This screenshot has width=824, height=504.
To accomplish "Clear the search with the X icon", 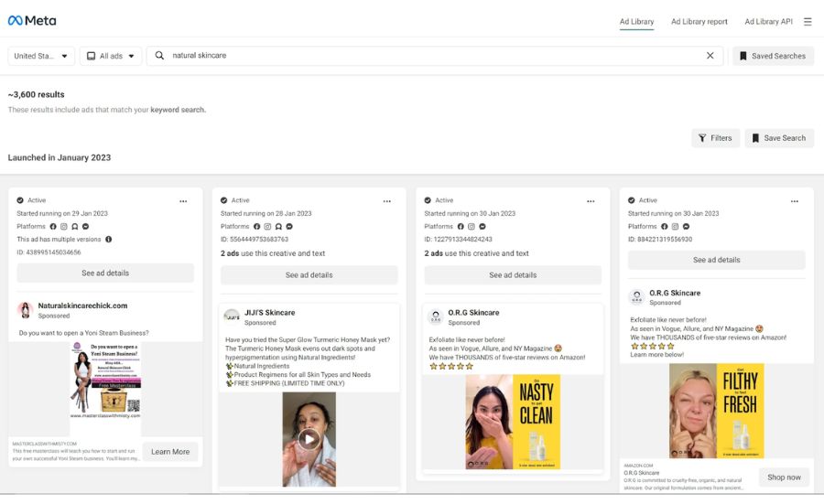I will 710,56.
